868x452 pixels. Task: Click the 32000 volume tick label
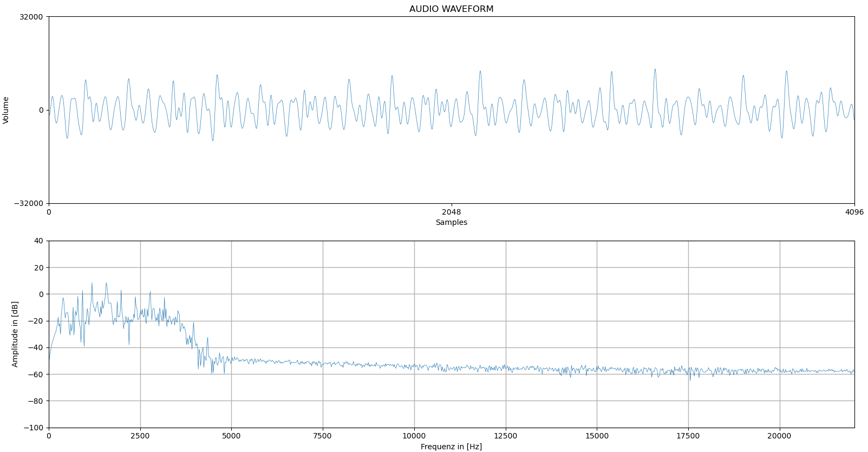(32, 17)
